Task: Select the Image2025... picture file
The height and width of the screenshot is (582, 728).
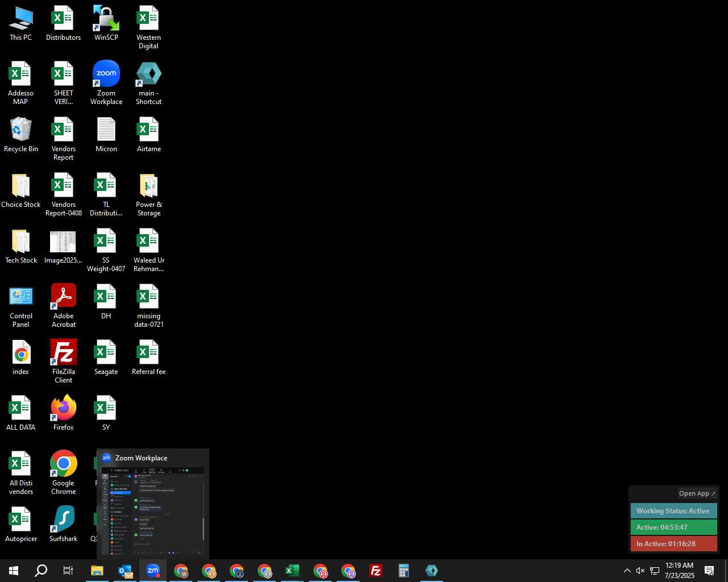Action: [x=63, y=247]
